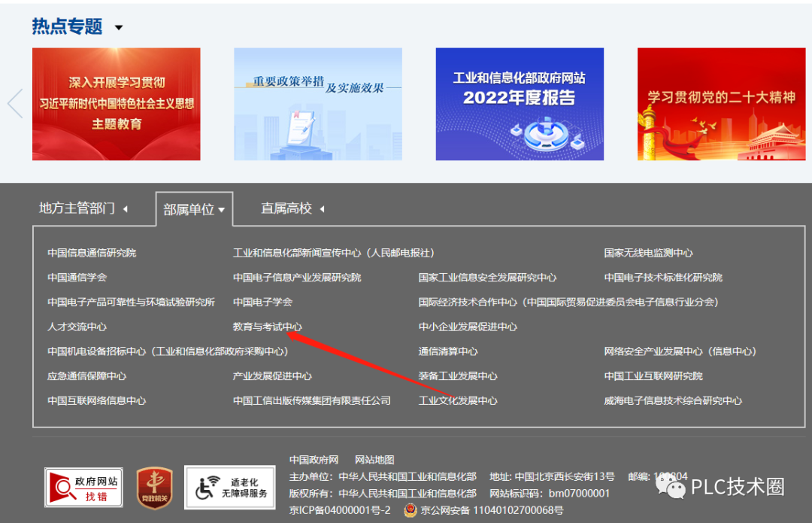Click the 地址: 中国北京西长安街13号 text
812x523 pixels.
(x=552, y=476)
